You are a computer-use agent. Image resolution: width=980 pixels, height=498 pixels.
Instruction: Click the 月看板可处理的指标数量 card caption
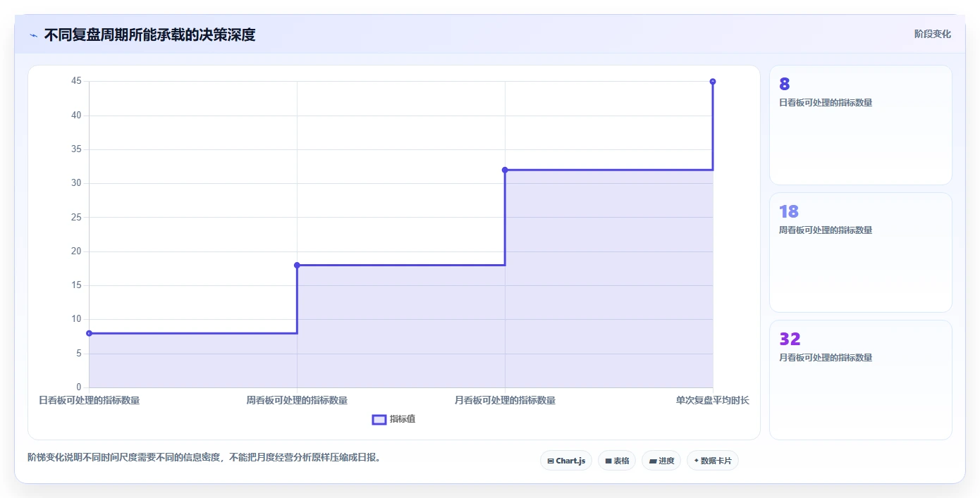point(826,358)
